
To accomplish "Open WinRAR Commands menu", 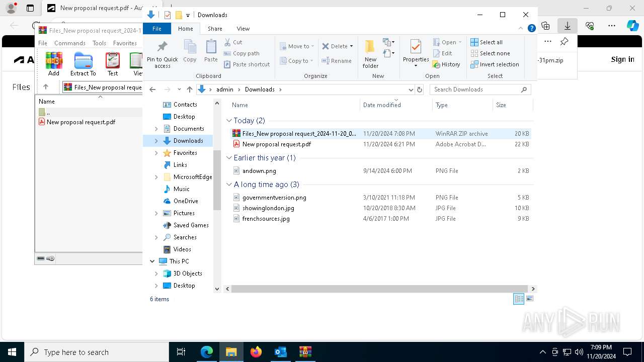I will click(70, 43).
